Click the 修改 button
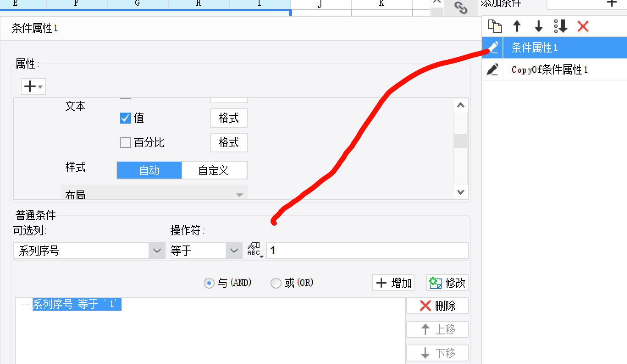Viewport: 627px width, 364px height. pos(447,283)
